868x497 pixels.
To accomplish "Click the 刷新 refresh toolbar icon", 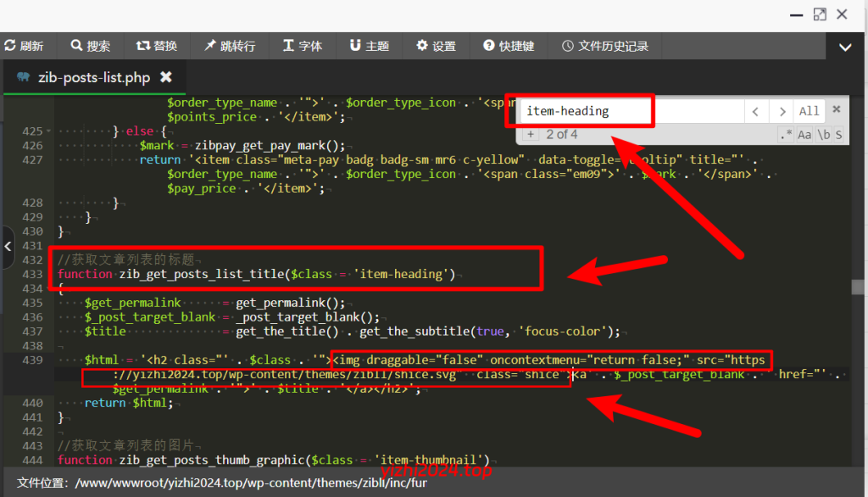I will pyautogui.click(x=24, y=46).
